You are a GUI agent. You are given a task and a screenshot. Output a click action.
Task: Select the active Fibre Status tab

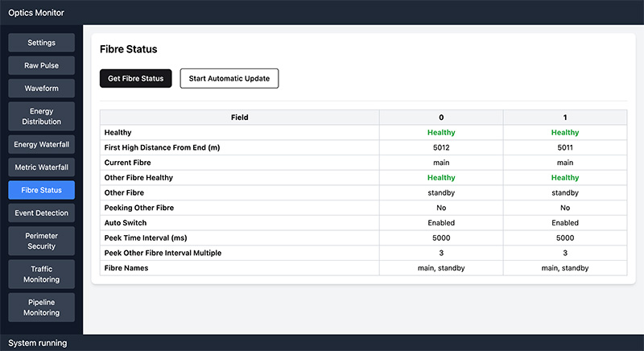[41, 190]
